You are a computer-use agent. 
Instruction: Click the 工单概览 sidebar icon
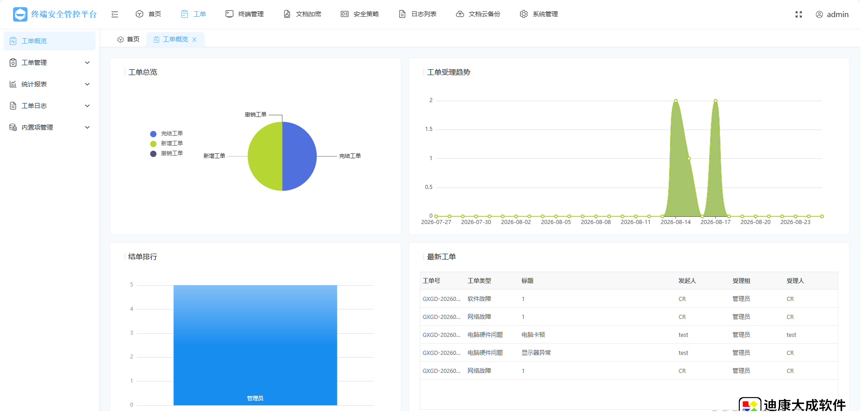(13, 41)
